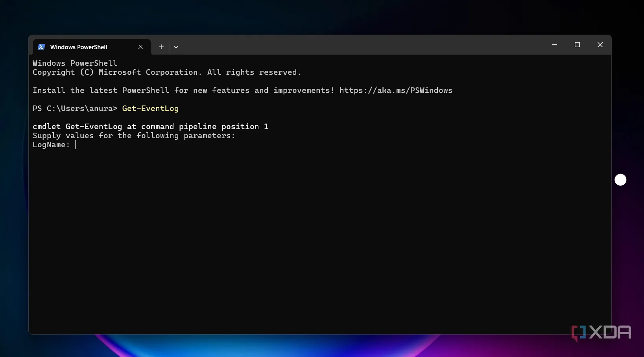Click 'Supply values for the following parameters:' line

134,135
